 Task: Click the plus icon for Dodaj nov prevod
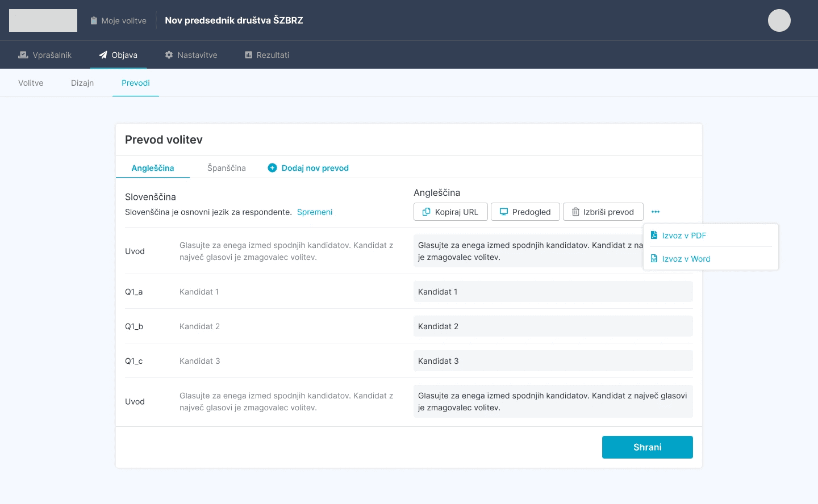(273, 167)
